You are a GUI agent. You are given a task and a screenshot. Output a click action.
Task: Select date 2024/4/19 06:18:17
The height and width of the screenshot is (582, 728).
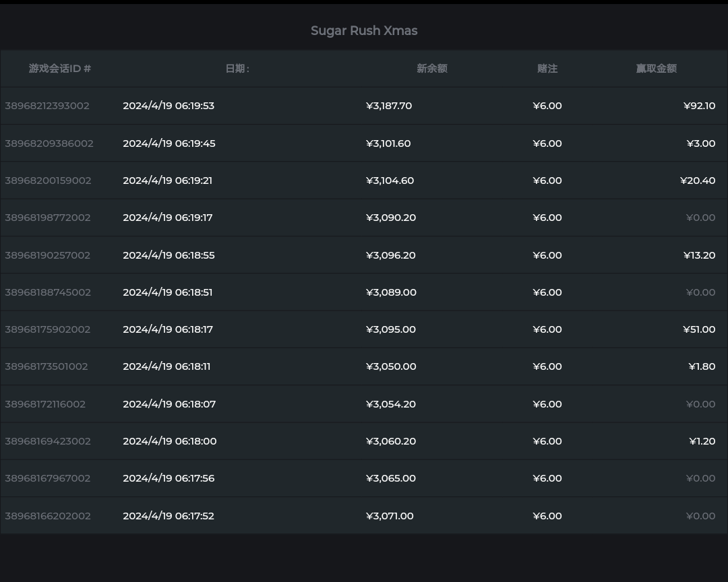168,329
